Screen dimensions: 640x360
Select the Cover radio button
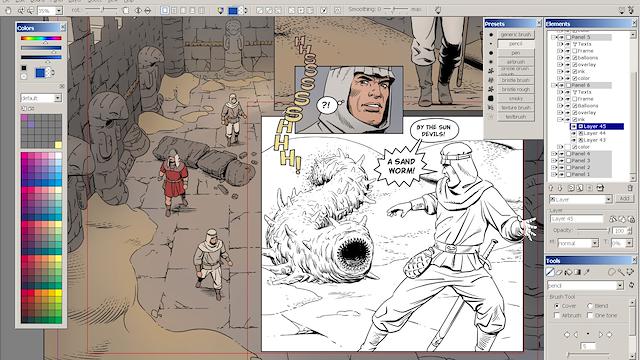[557, 306]
